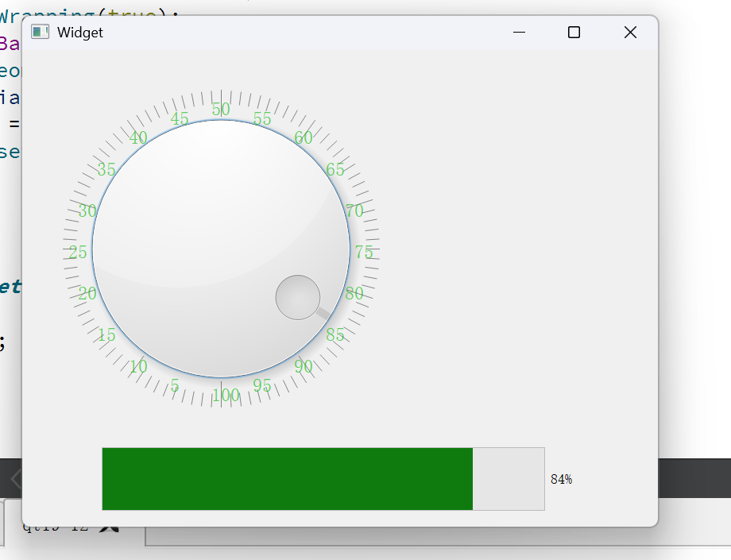
Task: Click the small round dial handle knob
Action: tap(297, 295)
